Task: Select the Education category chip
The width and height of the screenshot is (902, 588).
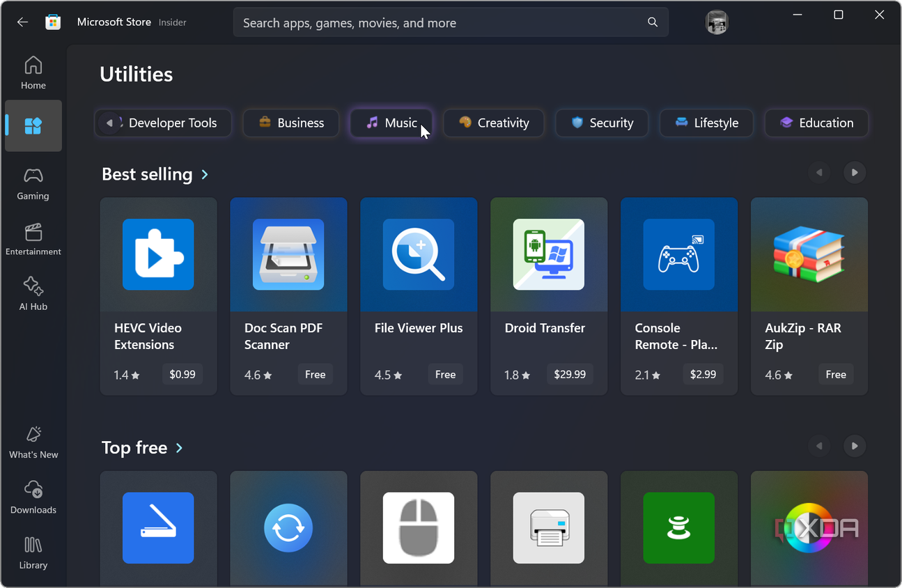Action: point(816,123)
